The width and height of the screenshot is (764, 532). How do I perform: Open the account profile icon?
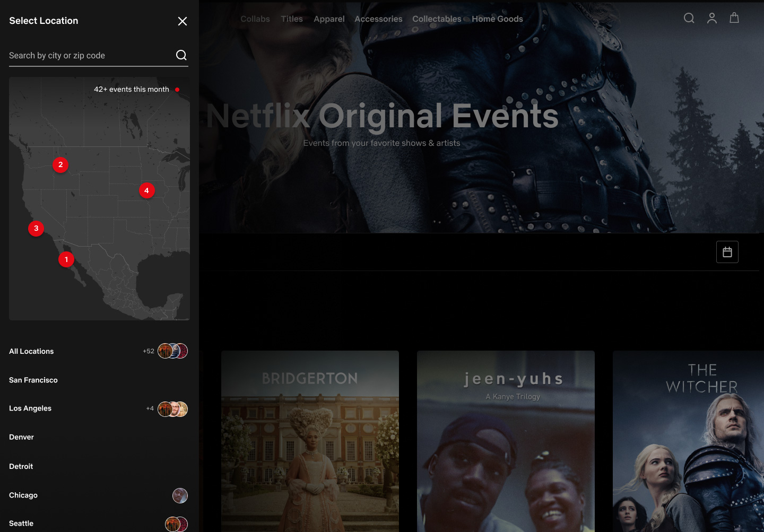711,18
